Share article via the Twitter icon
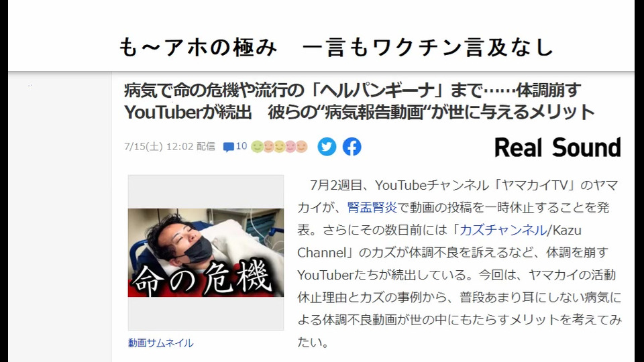Image resolution: width=644 pixels, height=362 pixels. coord(327,147)
